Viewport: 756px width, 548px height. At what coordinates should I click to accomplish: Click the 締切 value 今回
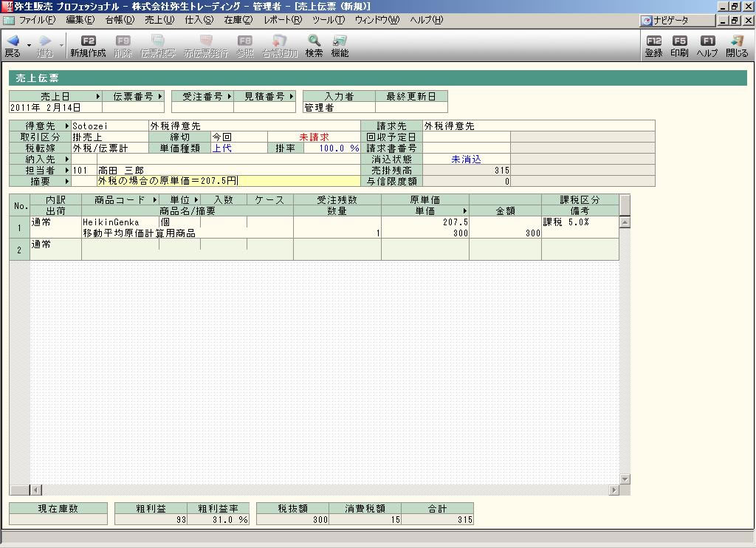pos(239,137)
